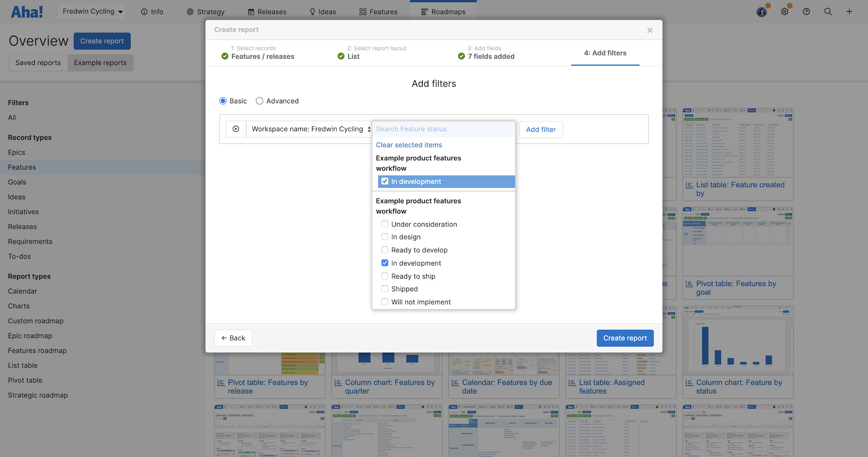The height and width of the screenshot is (457, 868).
Task: Open Releases from the top navigation
Action: click(267, 12)
